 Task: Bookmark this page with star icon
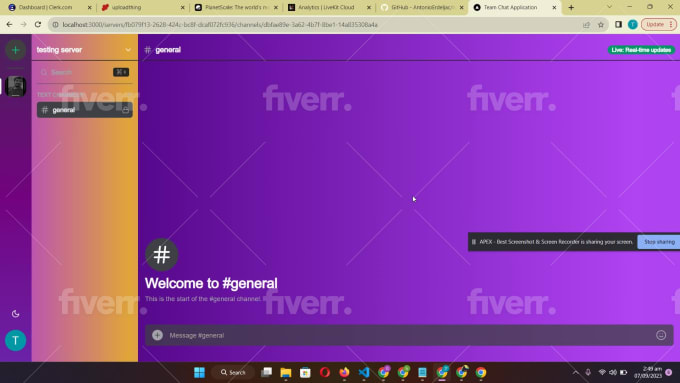[601, 25]
